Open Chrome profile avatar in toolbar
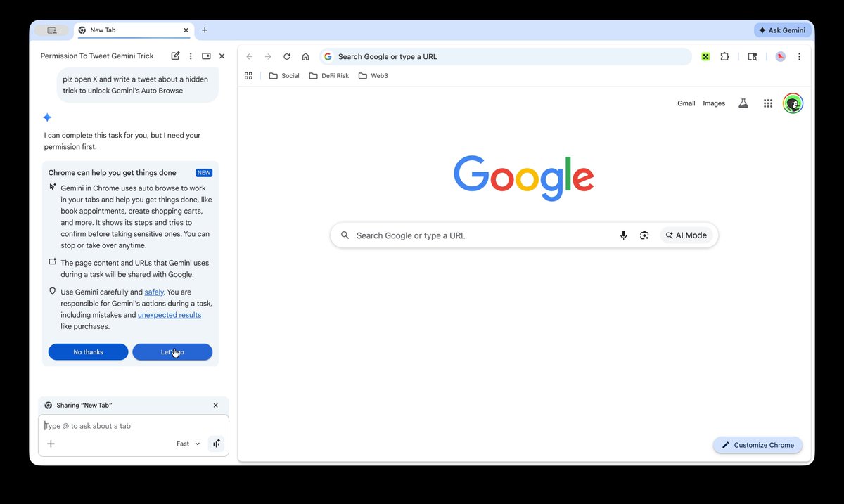This screenshot has height=504, width=844. [780, 56]
